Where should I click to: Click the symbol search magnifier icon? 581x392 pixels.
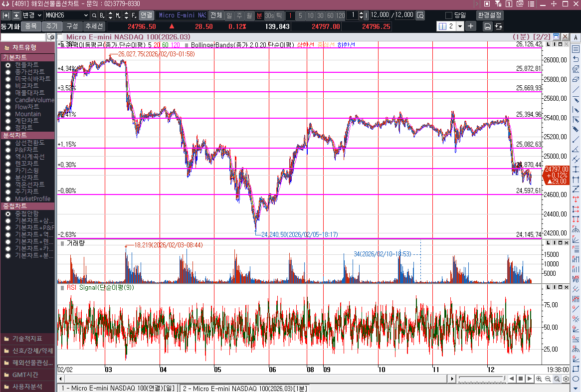point(94,15)
